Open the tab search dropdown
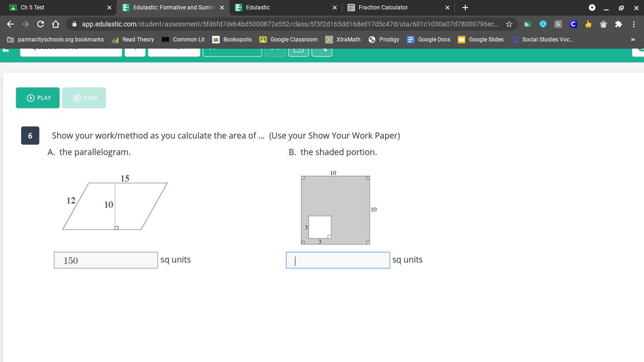The image size is (644, 362). pos(592,8)
